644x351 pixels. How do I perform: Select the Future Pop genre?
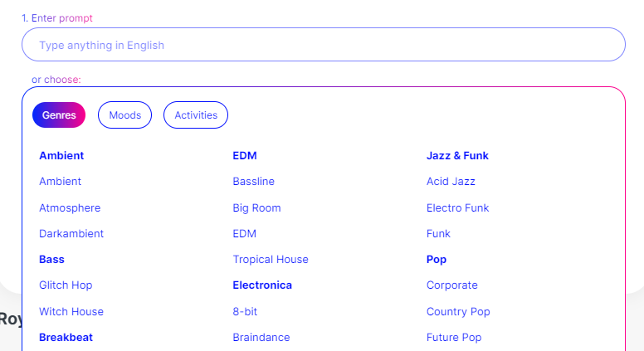[454, 337]
